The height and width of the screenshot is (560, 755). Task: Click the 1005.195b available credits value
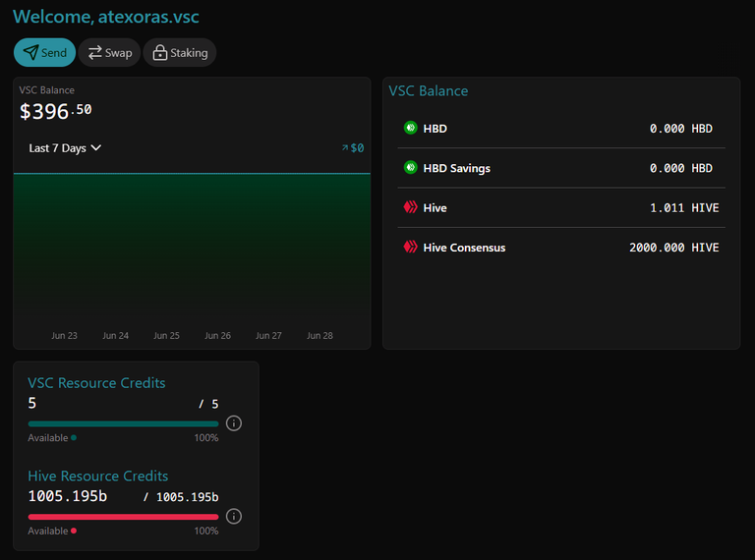[x=68, y=496]
